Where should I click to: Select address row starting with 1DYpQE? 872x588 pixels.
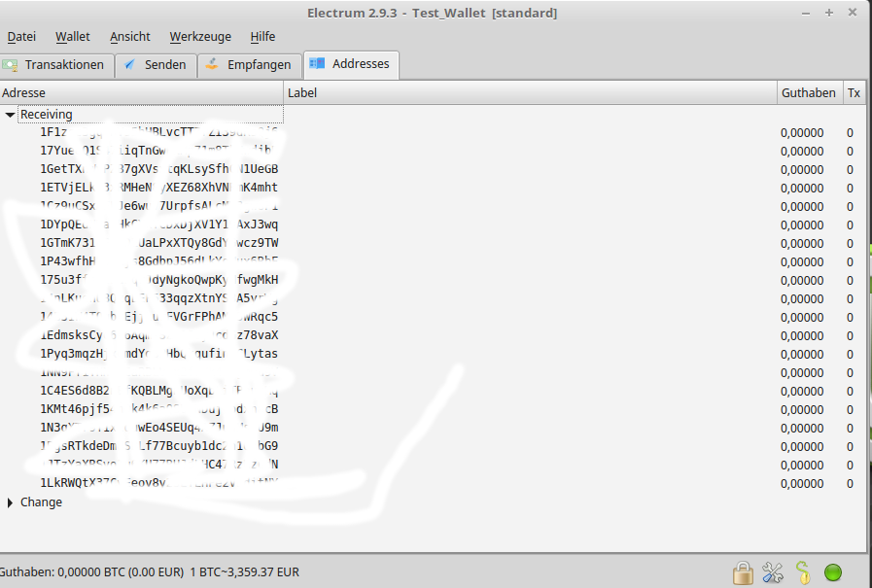click(x=433, y=225)
